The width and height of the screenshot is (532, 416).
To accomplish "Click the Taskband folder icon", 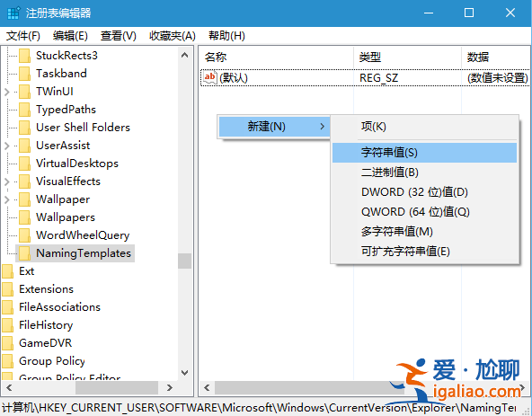I will [x=25, y=74].
